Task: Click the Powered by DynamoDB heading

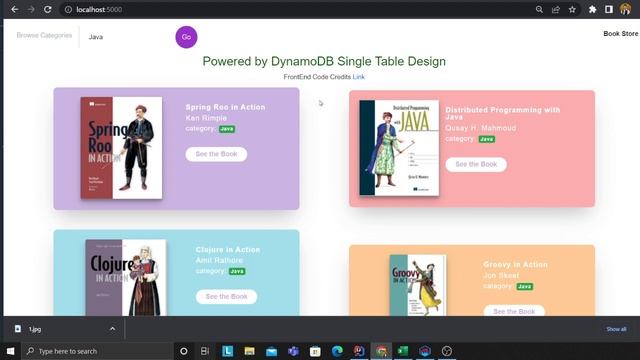Action: [x=324, y=61]
